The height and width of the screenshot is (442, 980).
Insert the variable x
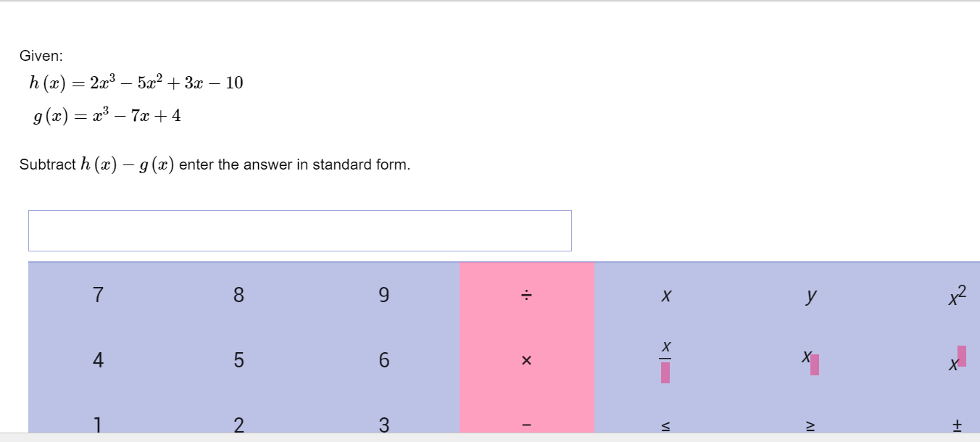pos(665,294)
